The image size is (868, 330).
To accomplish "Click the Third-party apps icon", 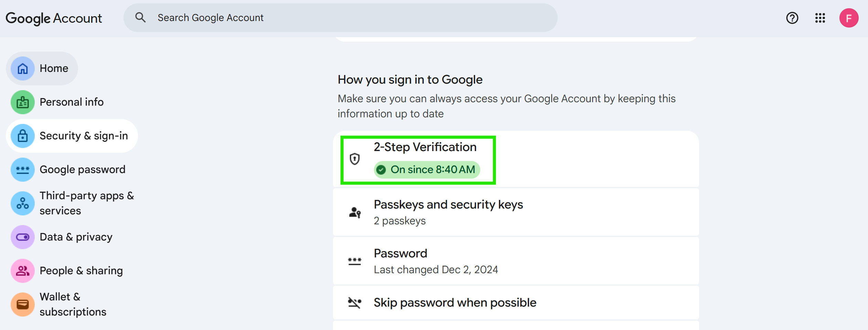I will [23, 203].
